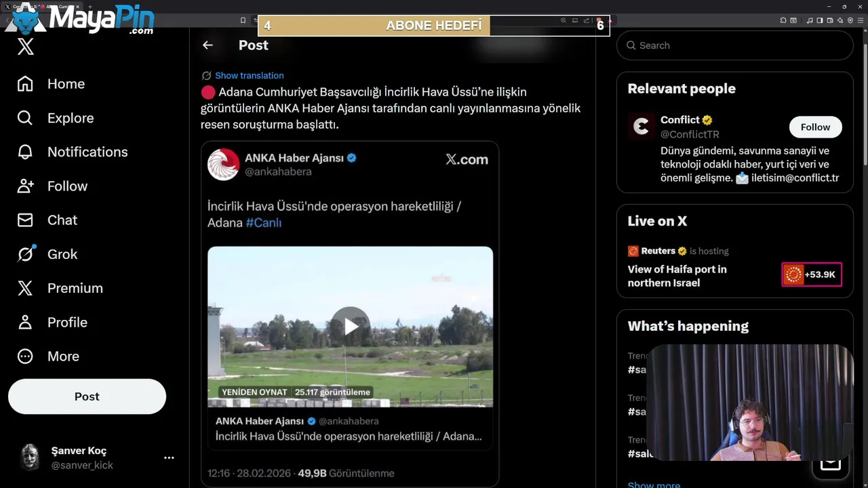The image size is (868, 488).
Task: Click the YENİDEN OYNAT replay button
Action: (x=254, y=392)
